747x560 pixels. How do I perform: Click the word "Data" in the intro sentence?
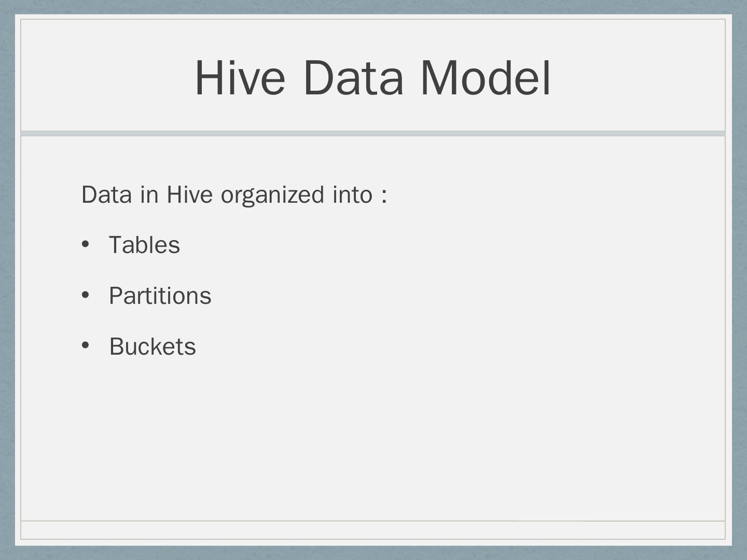pyautogui.click(x=106, y=195)
